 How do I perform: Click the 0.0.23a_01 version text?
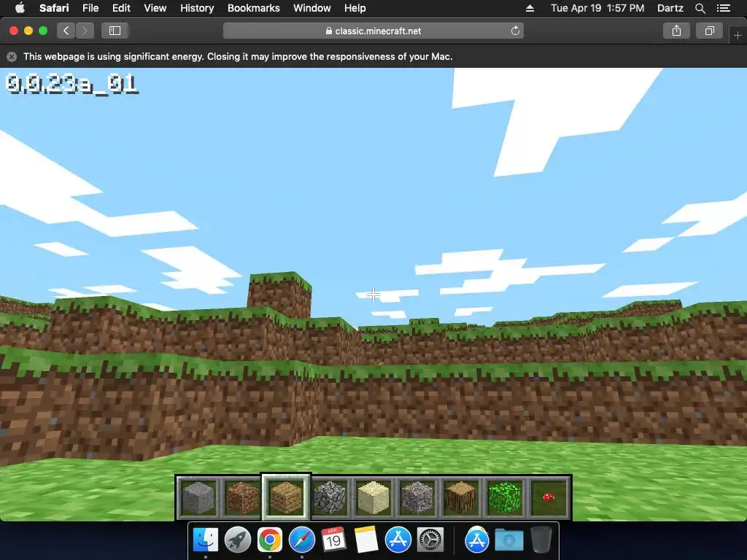pos(72,85)
